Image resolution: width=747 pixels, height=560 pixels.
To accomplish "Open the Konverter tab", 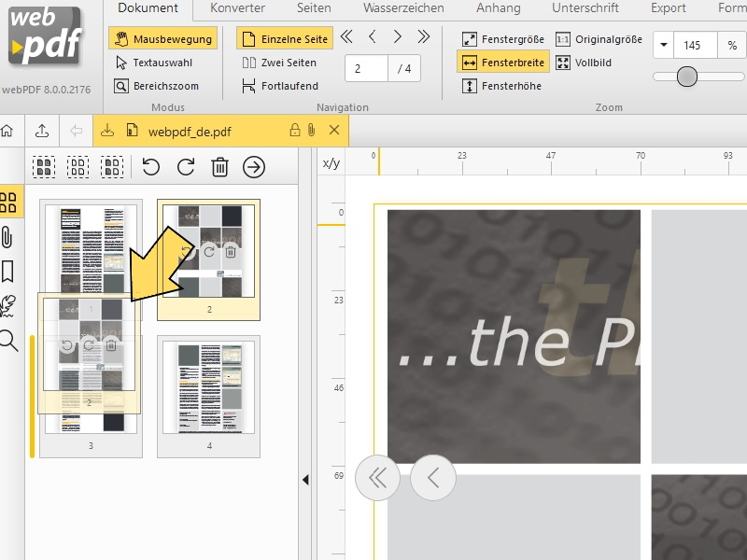I will pyautogui.click(x=237, y=8).
